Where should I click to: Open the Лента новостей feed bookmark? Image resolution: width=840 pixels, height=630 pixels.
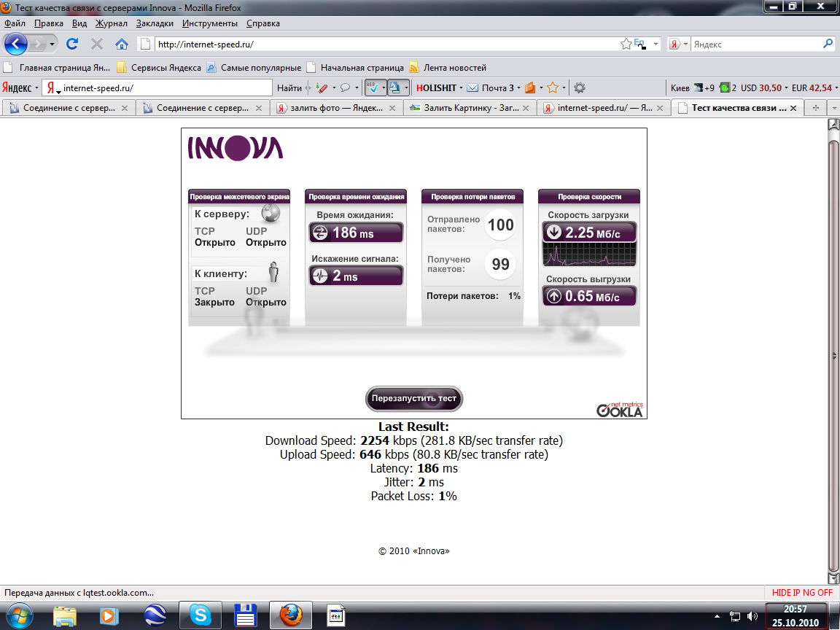(448, 68)
